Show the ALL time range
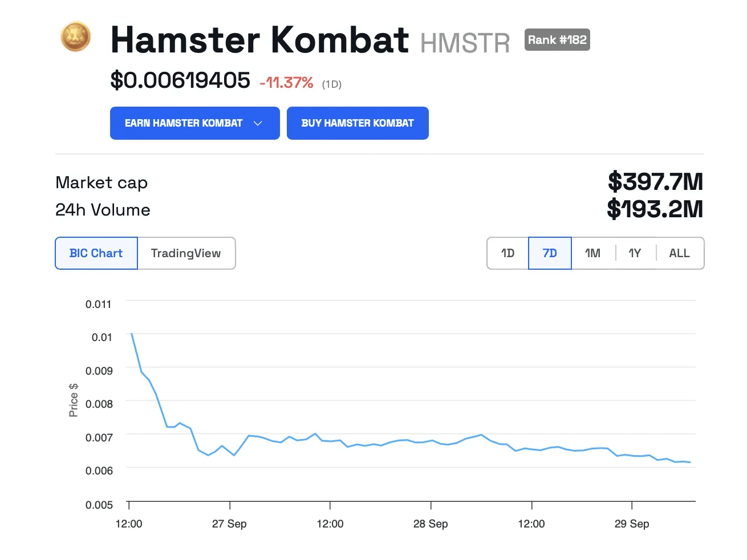 [679, 253]
